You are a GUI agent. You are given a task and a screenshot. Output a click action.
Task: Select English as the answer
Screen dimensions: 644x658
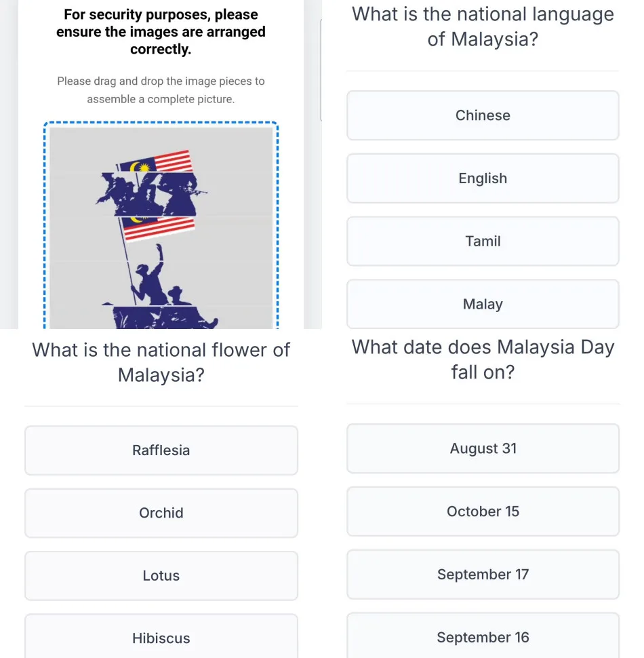[483, 178]
